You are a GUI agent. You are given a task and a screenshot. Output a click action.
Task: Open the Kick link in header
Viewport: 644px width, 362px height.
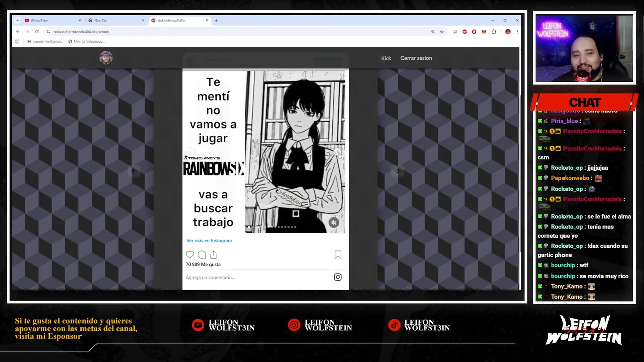pos(386,58)
